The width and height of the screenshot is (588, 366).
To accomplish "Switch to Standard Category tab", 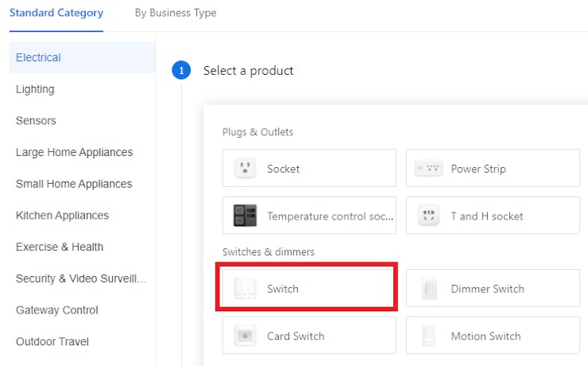I will pyautogui.click(x=56, y=14).
